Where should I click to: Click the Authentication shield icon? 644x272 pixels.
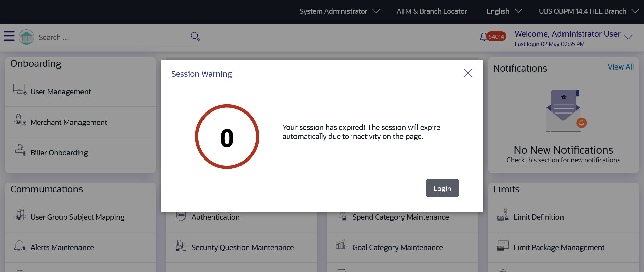point(181,216)
